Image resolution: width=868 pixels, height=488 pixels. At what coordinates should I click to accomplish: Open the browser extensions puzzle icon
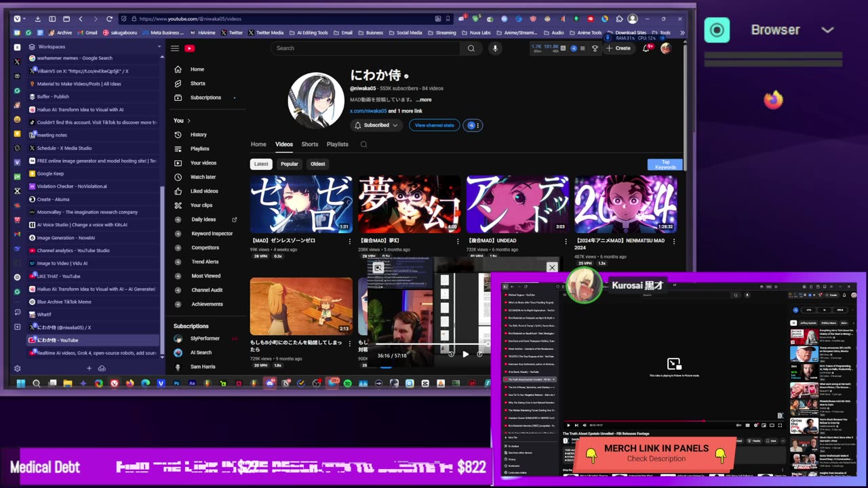(618, 19)
